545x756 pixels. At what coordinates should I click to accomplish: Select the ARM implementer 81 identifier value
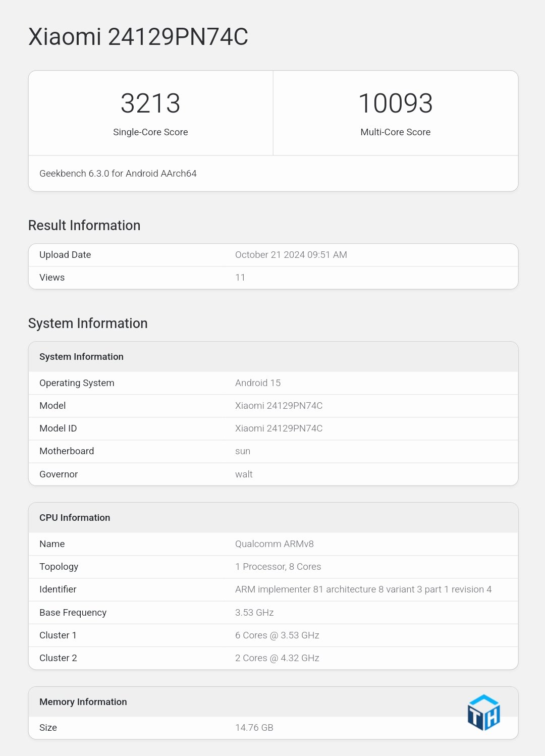point(363,589)
